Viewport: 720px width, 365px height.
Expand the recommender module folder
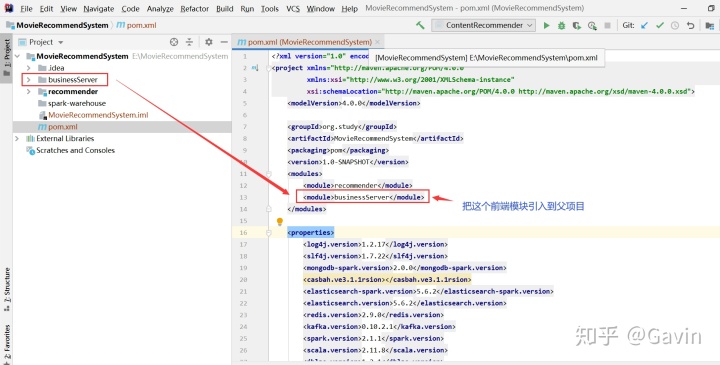(x=29, y=91)
